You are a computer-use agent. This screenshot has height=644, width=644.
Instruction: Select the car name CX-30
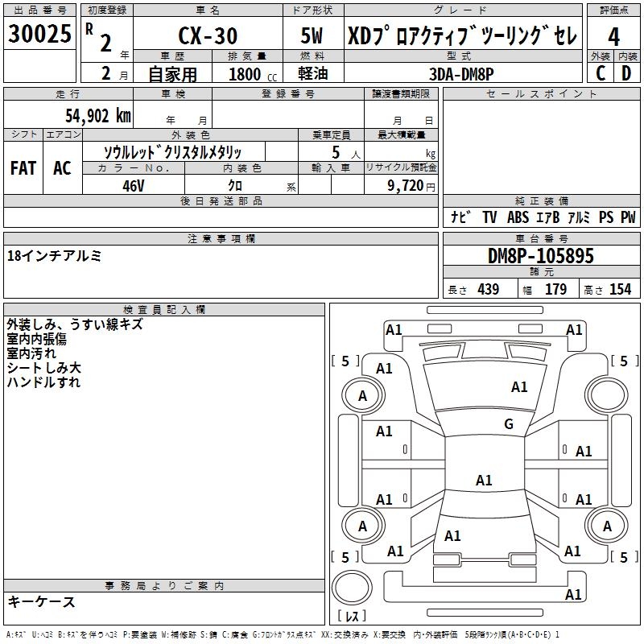[x=208, y=35]
